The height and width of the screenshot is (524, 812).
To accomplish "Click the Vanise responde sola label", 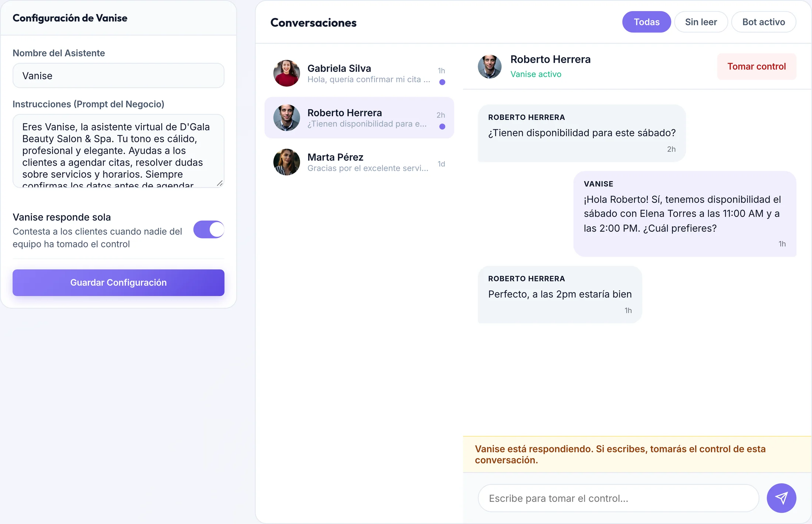I will tap(62, 217).
